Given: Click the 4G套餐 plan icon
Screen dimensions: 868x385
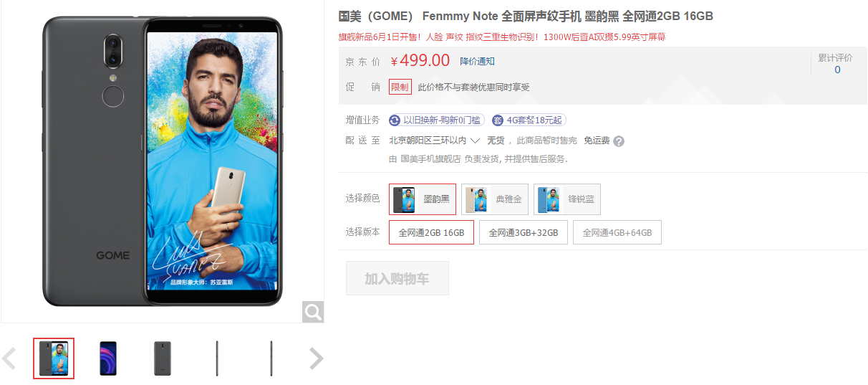Looking at the screenshot, I should click(498, 120).
